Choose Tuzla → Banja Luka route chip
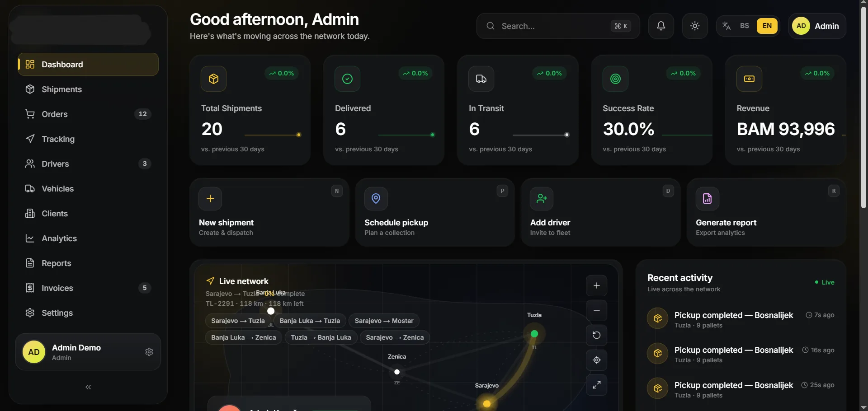 pos(321,337)
